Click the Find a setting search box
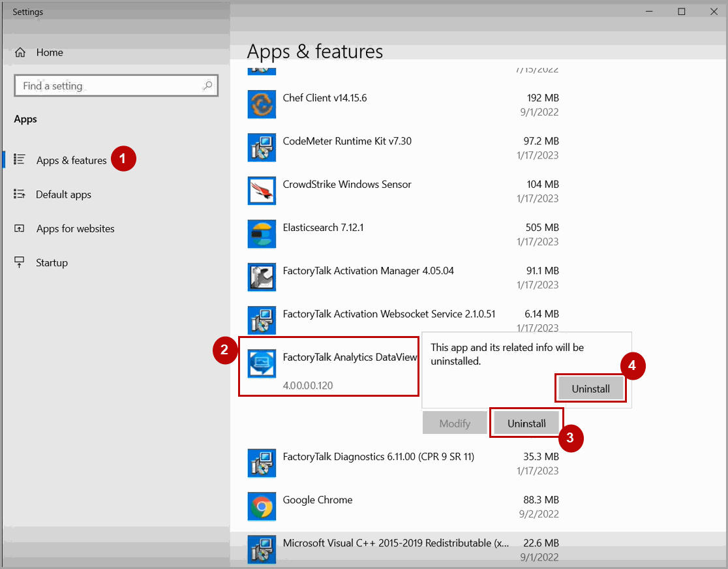Viewport: 728px width, 569px height. [116, 85]
